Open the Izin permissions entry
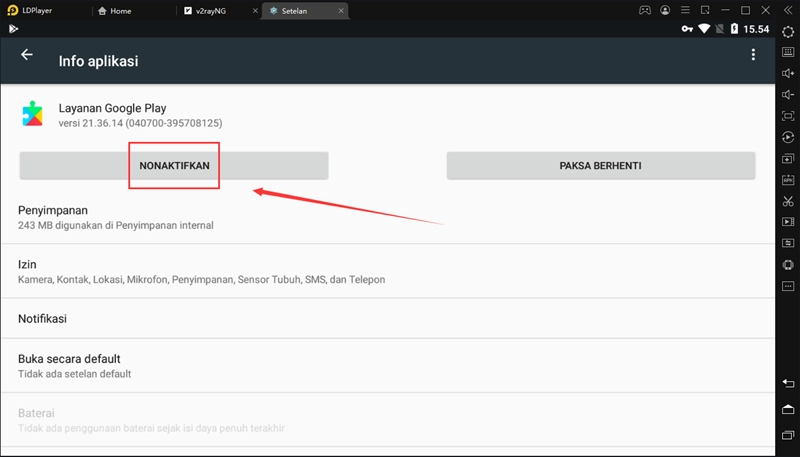Screen dimensions: 800x457 coord(388,271)
